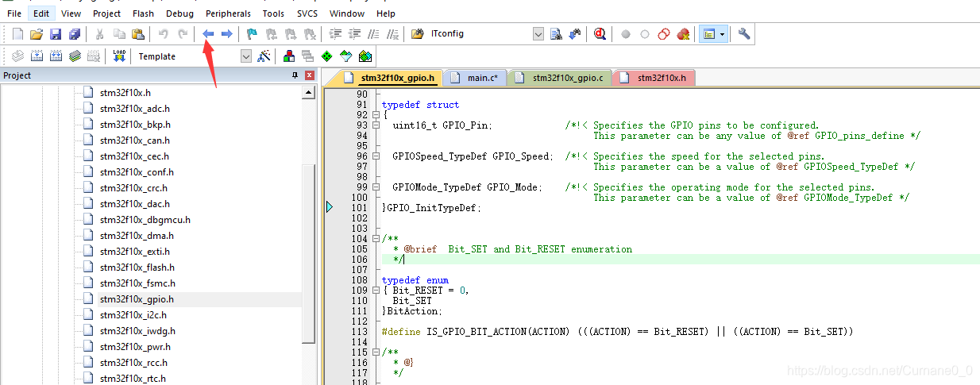
Task: Collapse the enum block at line 109
Action: point(375,291)
